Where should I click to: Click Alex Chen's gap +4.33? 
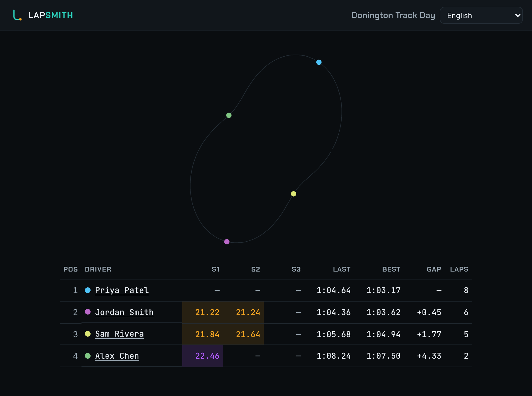[429, 356]
